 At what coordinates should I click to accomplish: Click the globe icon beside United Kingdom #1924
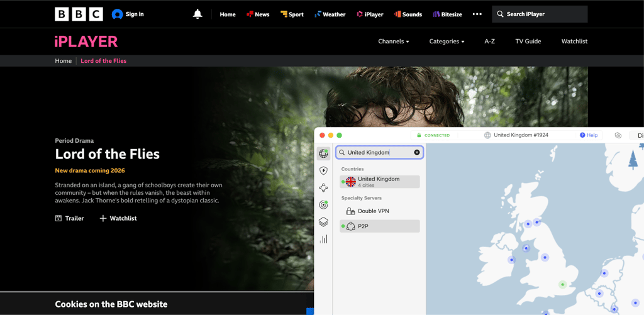click(487, 135)
